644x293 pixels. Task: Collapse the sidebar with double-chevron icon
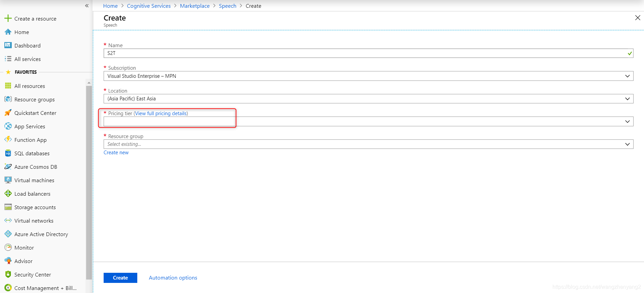87,6
